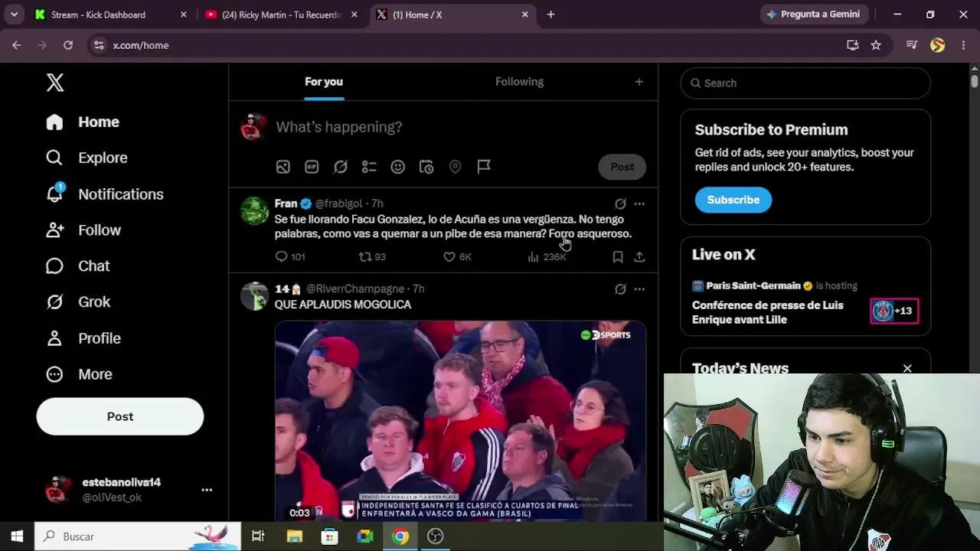Viewport: 980px width, 551px height.
Task: Add media with the image icon in composer
Action: 283,167
